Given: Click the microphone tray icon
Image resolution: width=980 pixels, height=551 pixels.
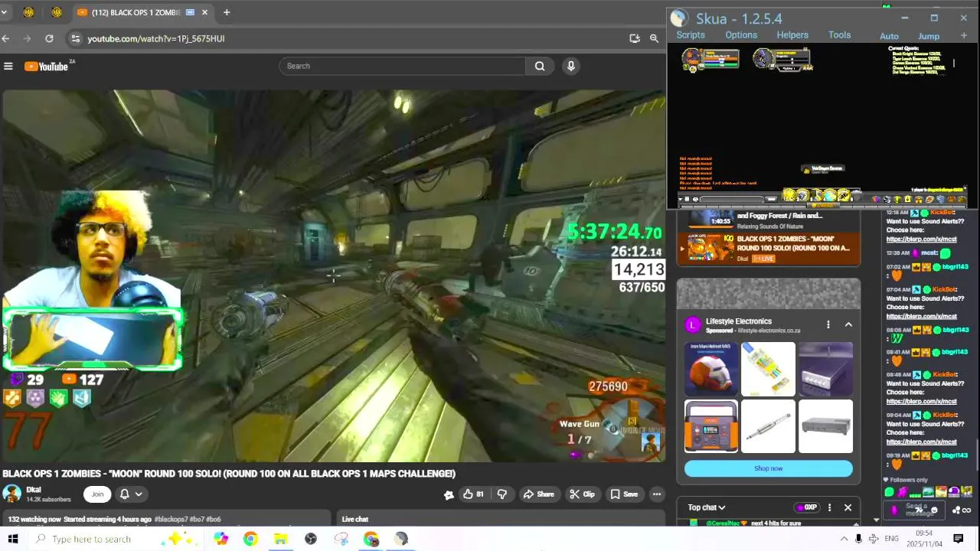Looking at the screenshot, I should pos(858,539).
